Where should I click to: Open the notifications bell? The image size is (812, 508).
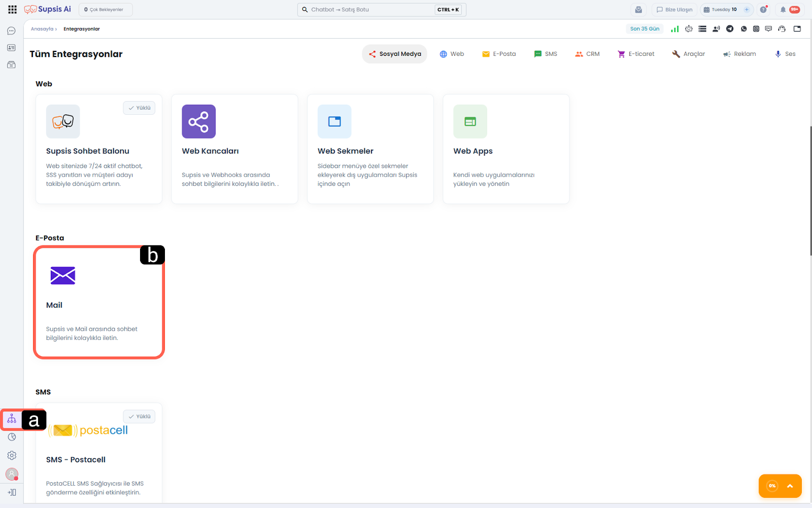coord(783,10)
